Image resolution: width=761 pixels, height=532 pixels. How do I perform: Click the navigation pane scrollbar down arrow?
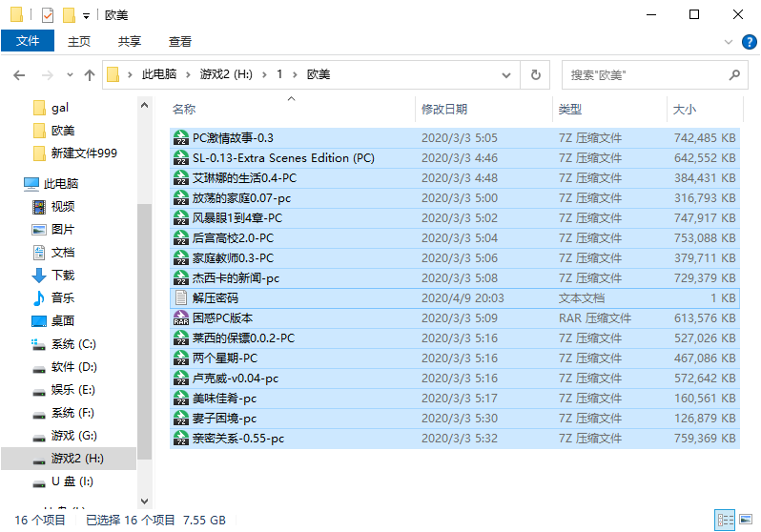144,501
